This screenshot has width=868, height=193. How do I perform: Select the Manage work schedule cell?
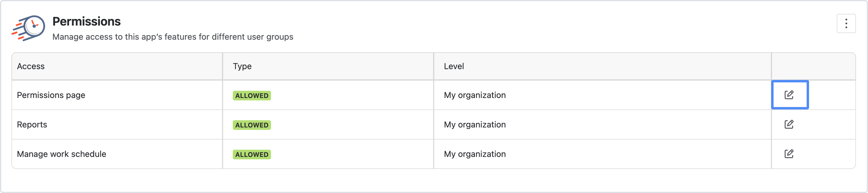pyautogui.click(x=61, y=154)
